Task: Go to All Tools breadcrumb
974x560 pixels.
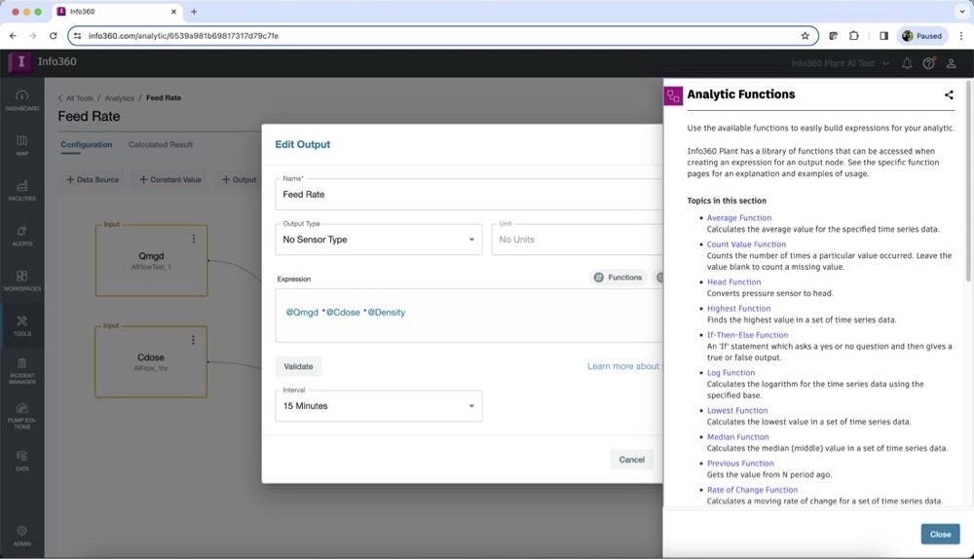Action: 79,98
